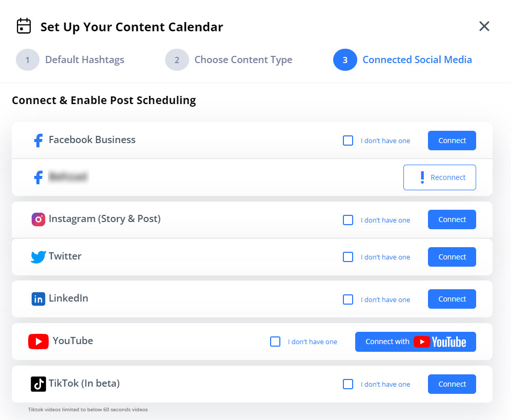Click the YouTube logo icon
Image resolution: width=511 pixels, height=420 pixels.
pyautogui.click(x=38, y=342)
